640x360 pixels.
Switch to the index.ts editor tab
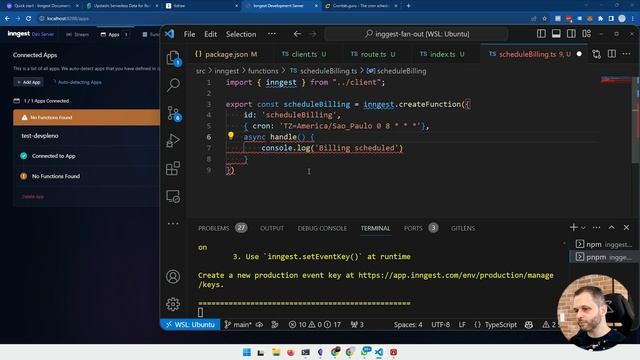coord(442,54)
